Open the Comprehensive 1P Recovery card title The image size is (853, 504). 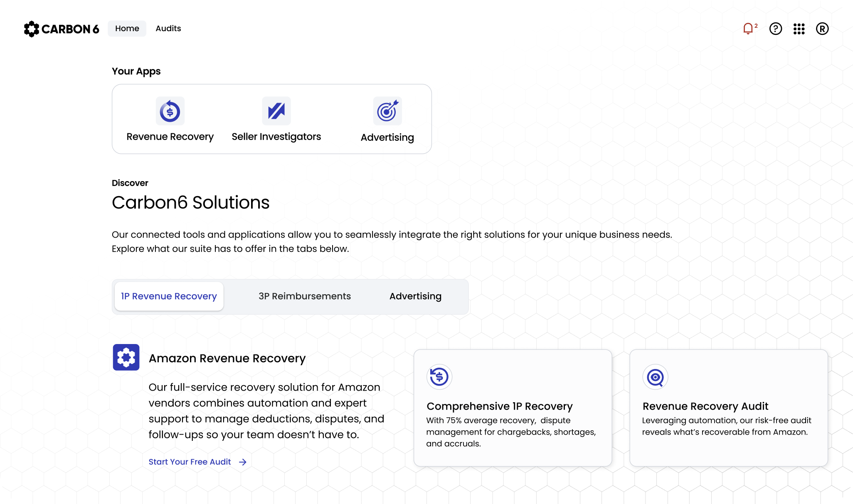pos(500,406)
